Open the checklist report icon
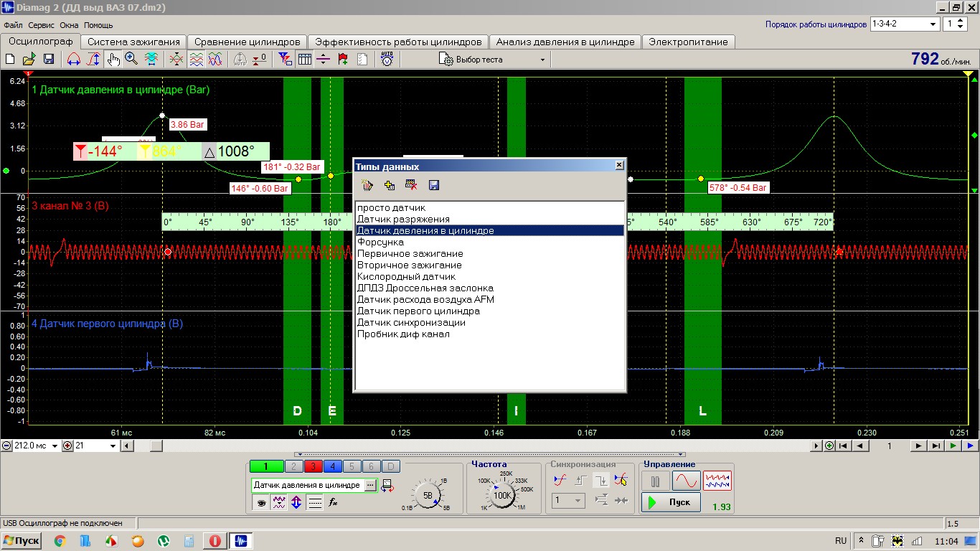 click(362, 60)
